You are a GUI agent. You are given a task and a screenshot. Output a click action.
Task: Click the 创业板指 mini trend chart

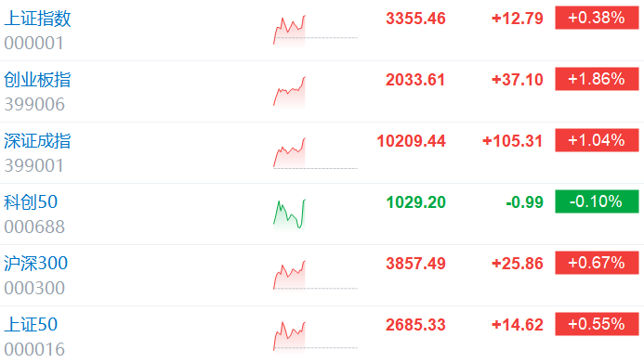pos(315,92)
